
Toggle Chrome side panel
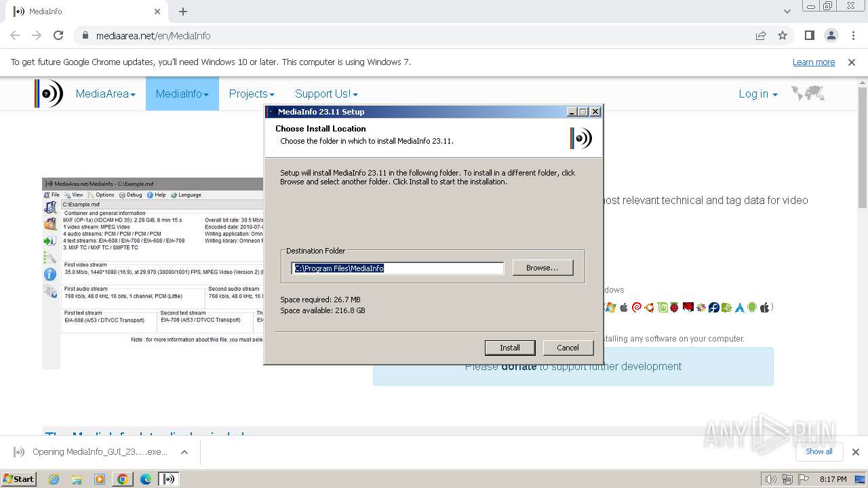click(x=810, y=35)
